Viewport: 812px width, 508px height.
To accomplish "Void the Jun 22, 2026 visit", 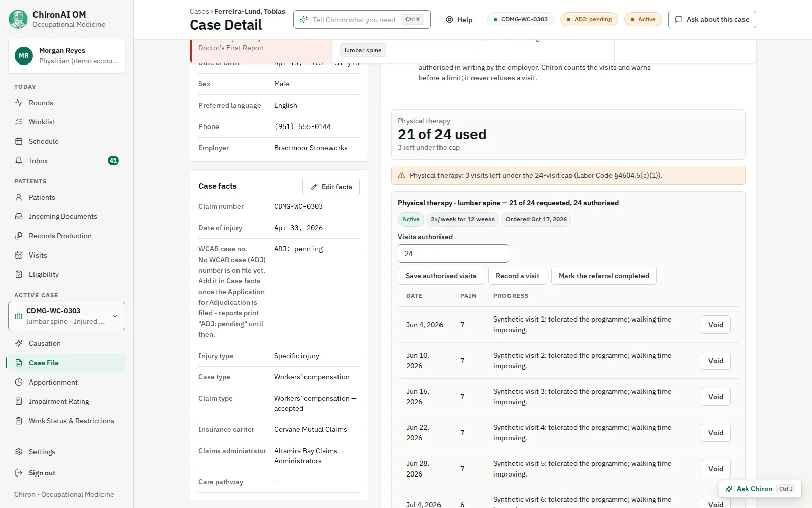I will [716, 433].
